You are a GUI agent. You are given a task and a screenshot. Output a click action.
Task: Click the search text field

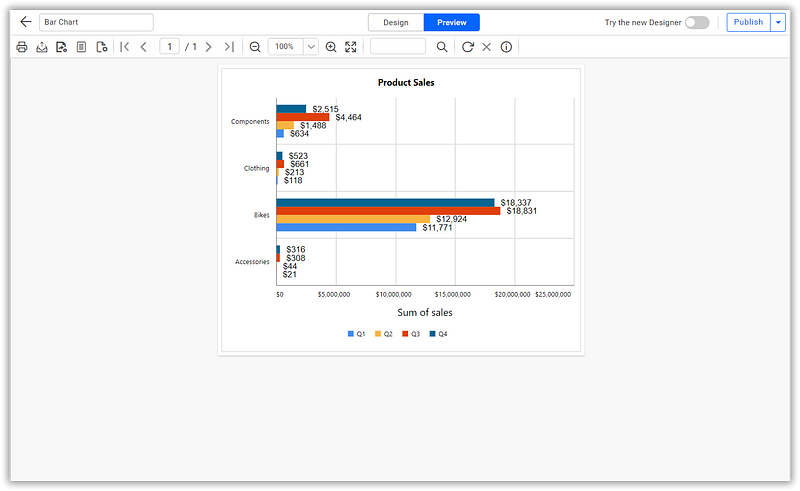398,46
